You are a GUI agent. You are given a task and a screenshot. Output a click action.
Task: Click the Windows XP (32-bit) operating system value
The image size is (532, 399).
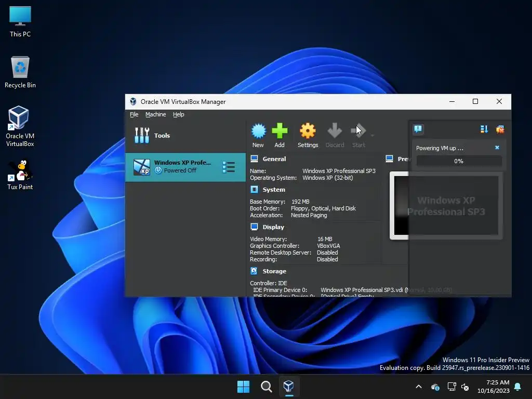328,178
